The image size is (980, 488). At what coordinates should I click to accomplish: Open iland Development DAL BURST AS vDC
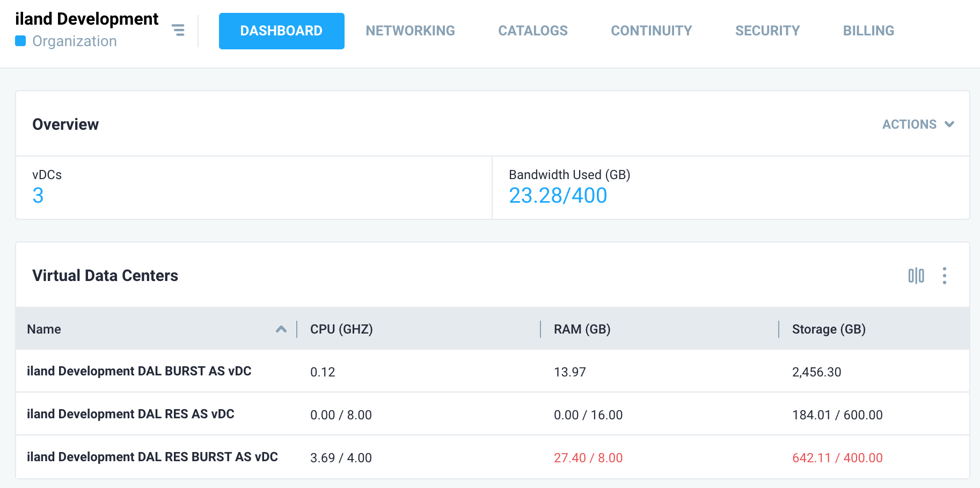(139, 371)
